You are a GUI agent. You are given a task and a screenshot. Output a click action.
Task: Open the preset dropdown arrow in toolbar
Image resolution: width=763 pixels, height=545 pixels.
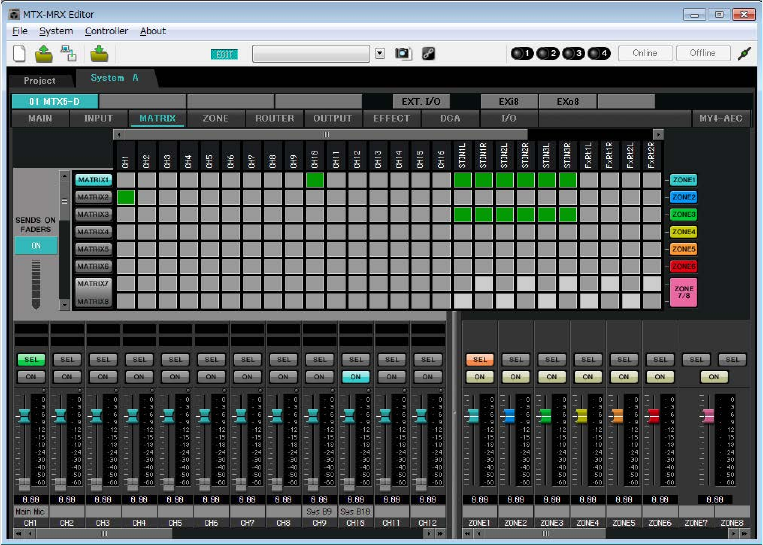(380, 53)
